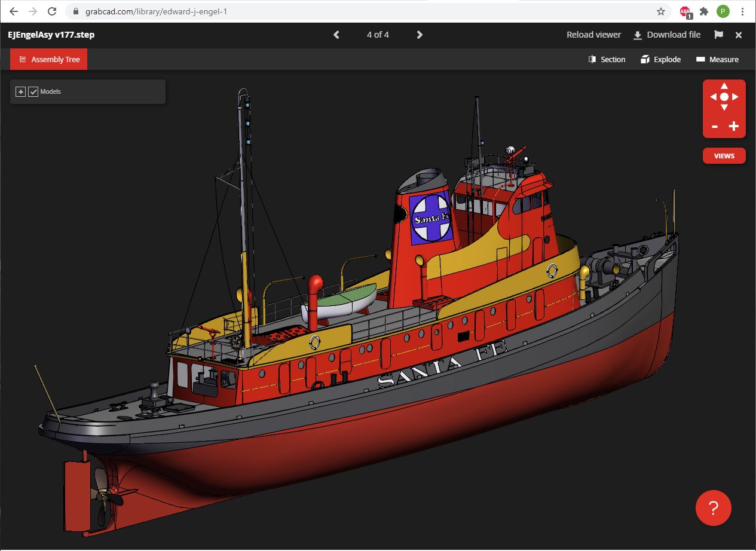Activate the Explode tool

[660, 59]
